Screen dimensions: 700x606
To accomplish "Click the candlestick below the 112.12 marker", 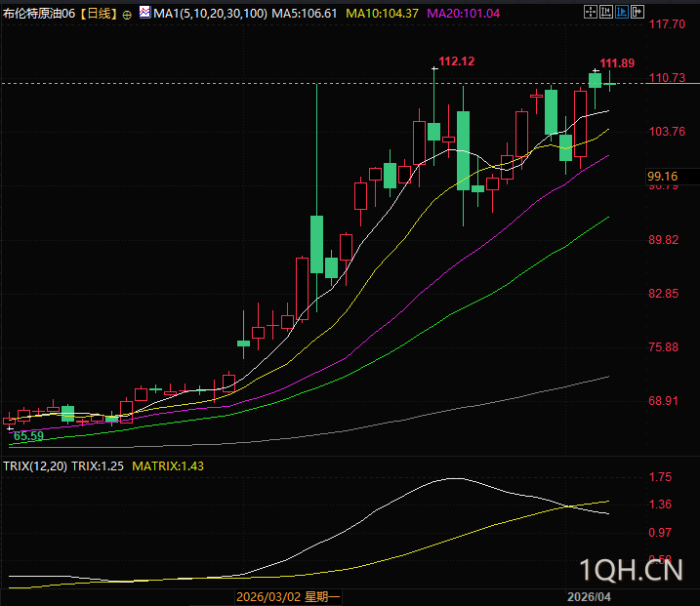I will [433, 131].
